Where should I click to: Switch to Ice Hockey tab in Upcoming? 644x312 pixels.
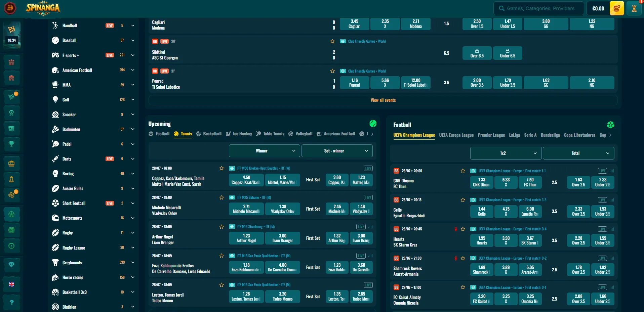click(x=239, y=134)
